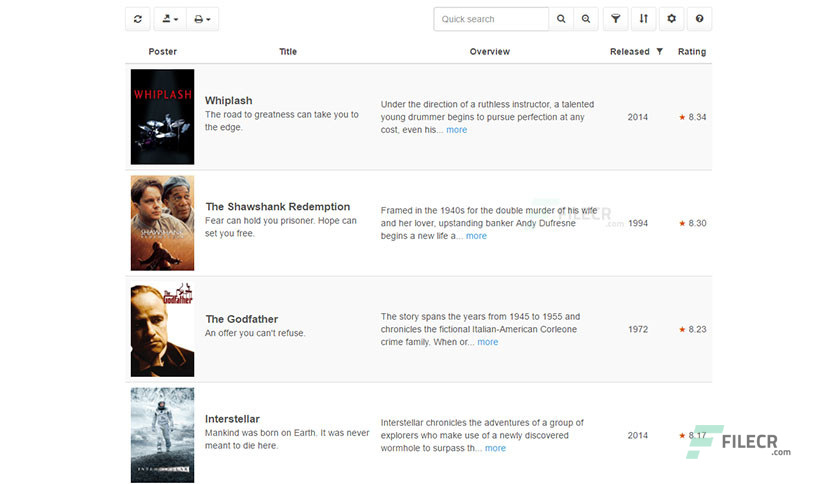Click Interstellar release year 2014
Viewport: 836px width, 484px height.
638,435
